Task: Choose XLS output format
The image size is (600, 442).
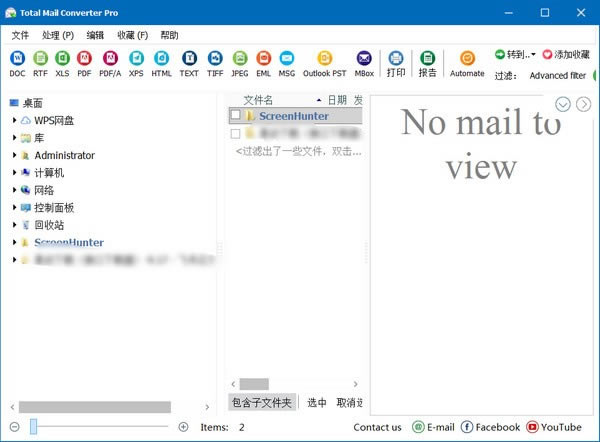Action: [62, 64]
